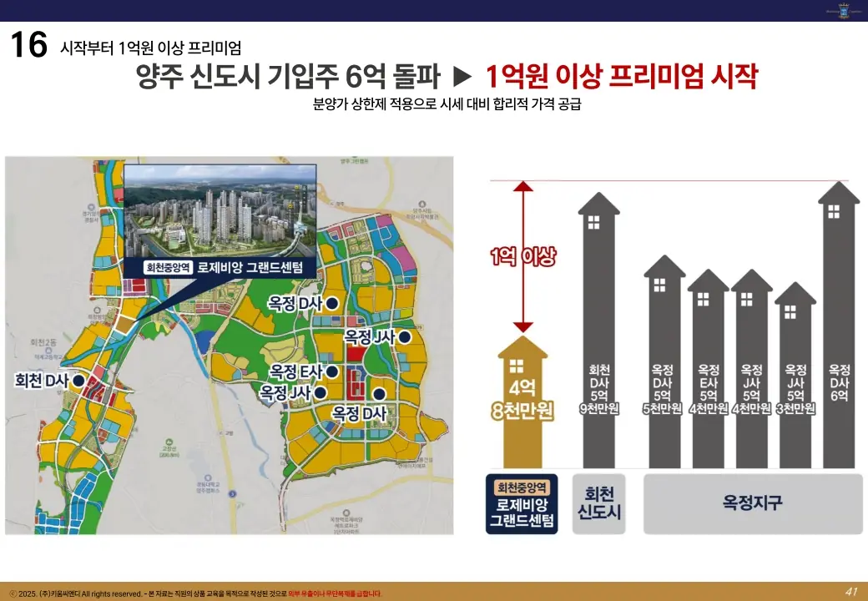Click the red 1억 이상 label
Viewport: 868px width, 601px height.
click(x=522, y=257)
